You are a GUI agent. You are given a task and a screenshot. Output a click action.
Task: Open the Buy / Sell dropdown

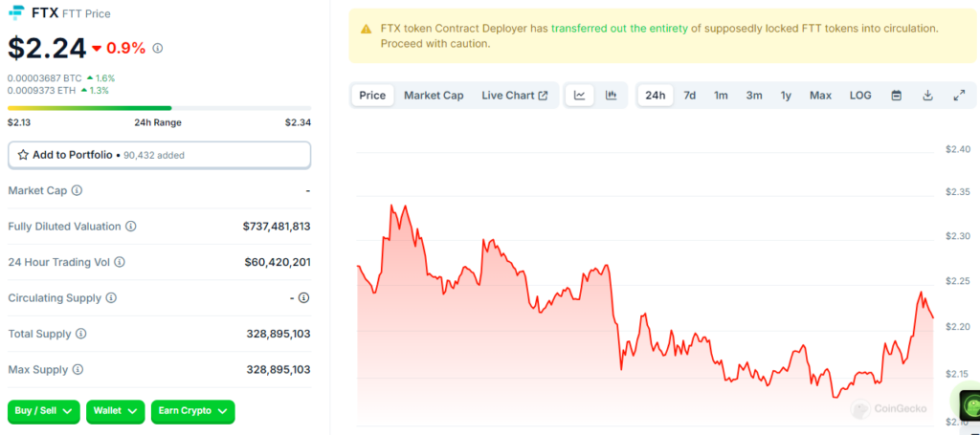(x=44, y=411)
